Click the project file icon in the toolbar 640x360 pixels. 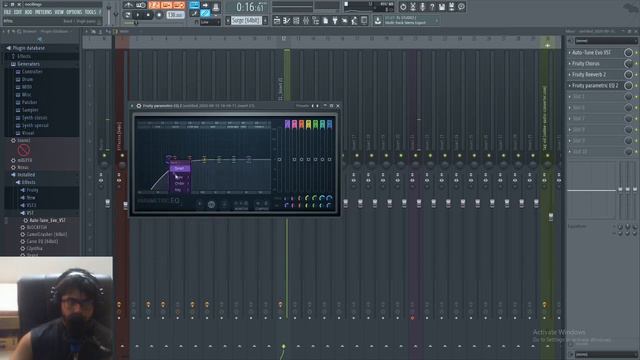point(326,20)
